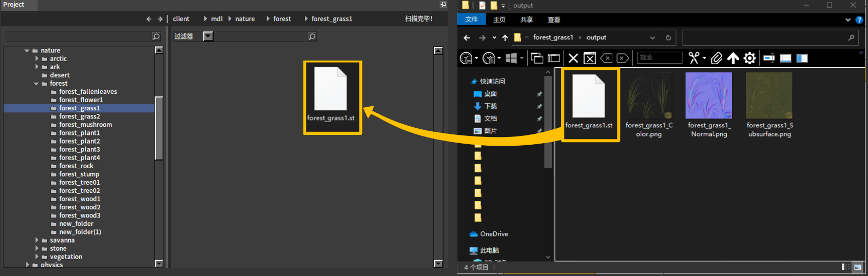
Task: Click the Windows logo icon in toolbar
Action: tap(511, 58)
